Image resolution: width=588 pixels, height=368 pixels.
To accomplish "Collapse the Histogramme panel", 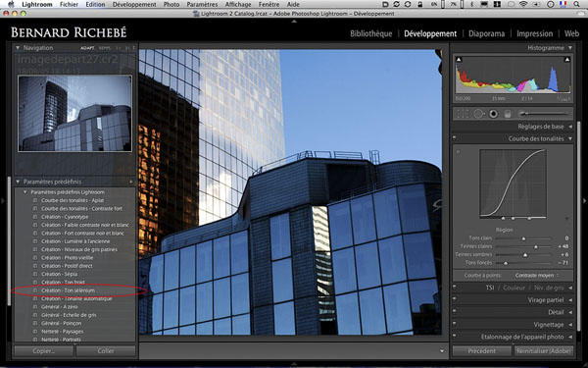I will tap(570, 48).
